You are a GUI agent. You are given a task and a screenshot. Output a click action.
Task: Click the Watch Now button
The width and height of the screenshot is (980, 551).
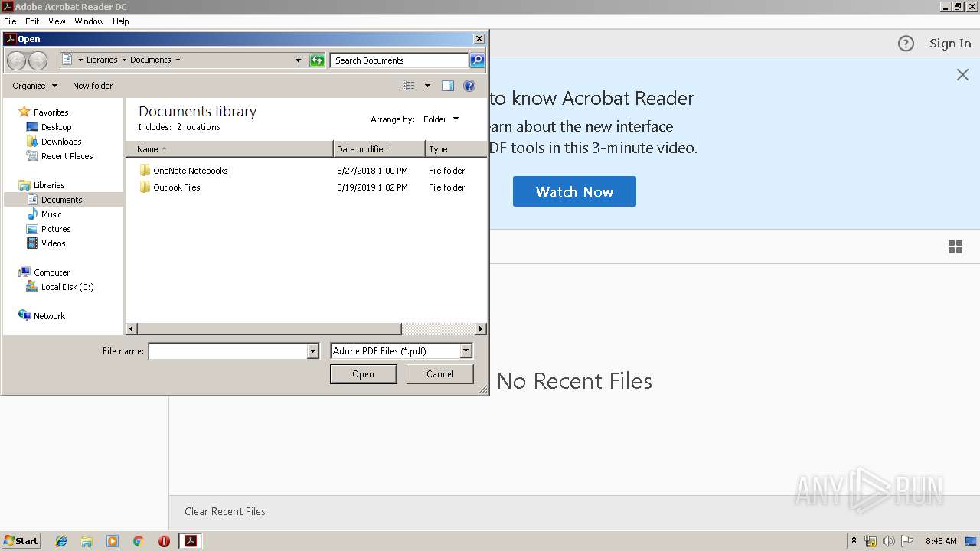coord(574,191)
